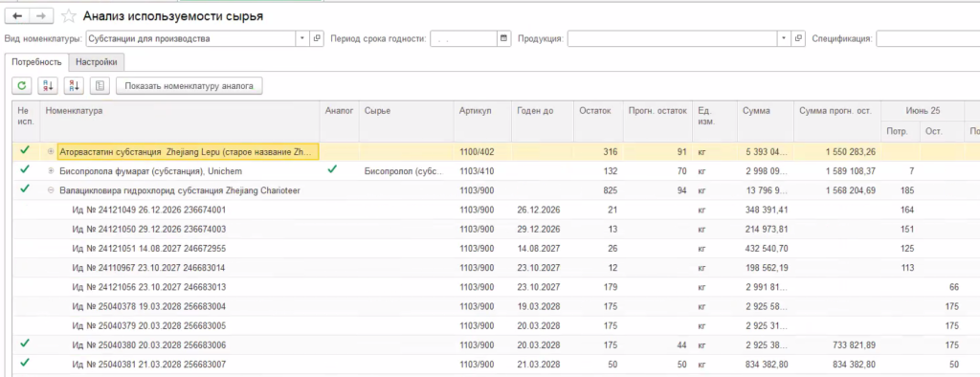
Task: Click the sort descending icon
Action: tap(74, 86)
